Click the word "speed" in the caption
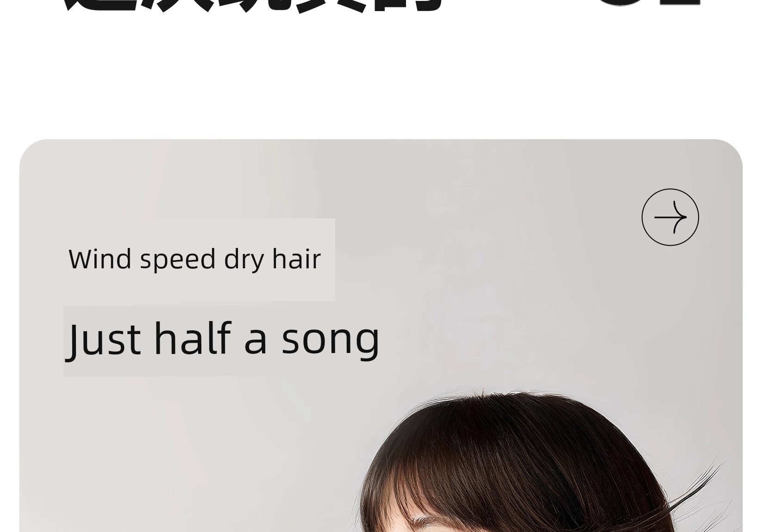Screen dimensions: 762x532 178,260
